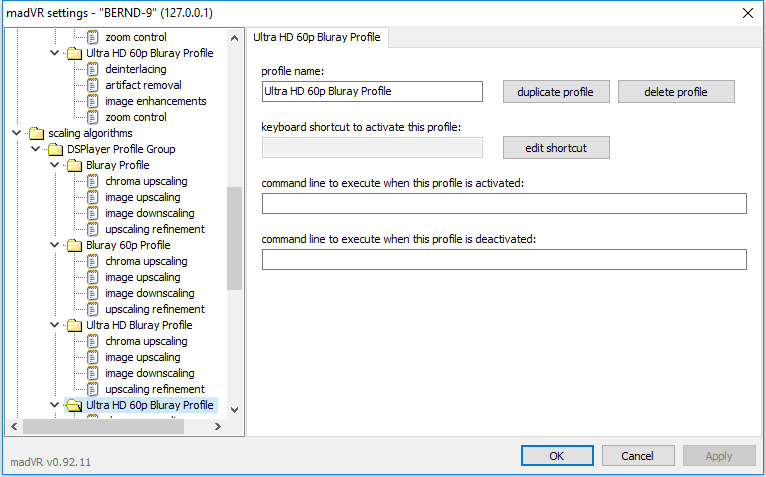Click the horizontal scrollbar thumb in tree
The height and width of the screenshot is (477, 766).
(104, 427)
